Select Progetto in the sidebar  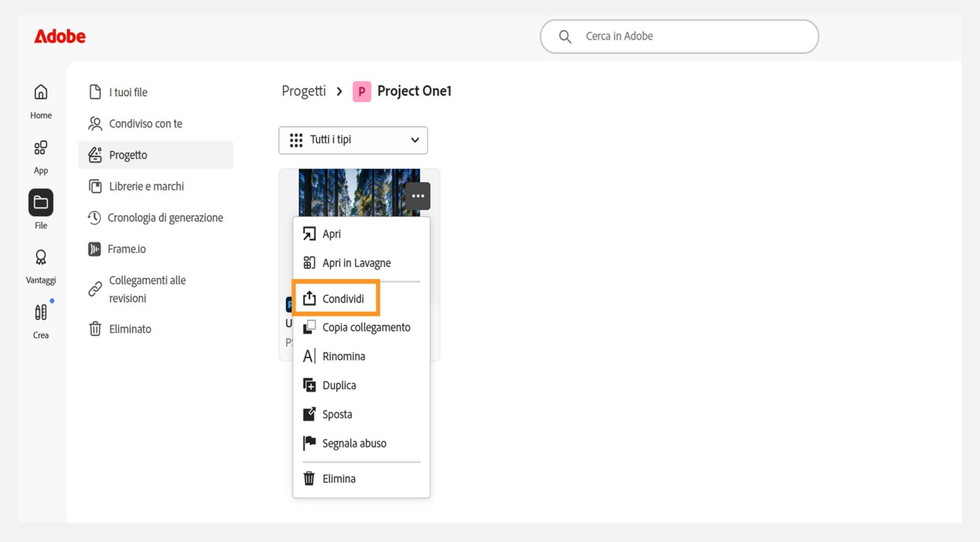[156, 155]
